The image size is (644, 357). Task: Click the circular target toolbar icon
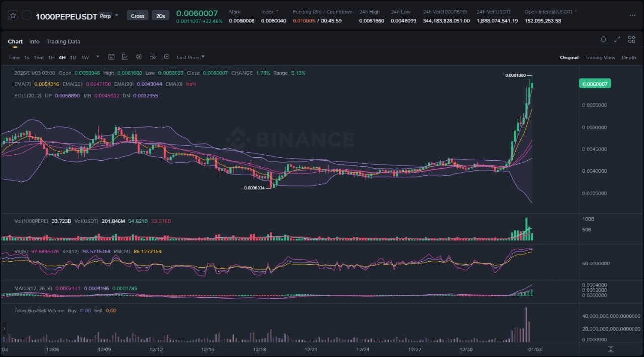167,57
